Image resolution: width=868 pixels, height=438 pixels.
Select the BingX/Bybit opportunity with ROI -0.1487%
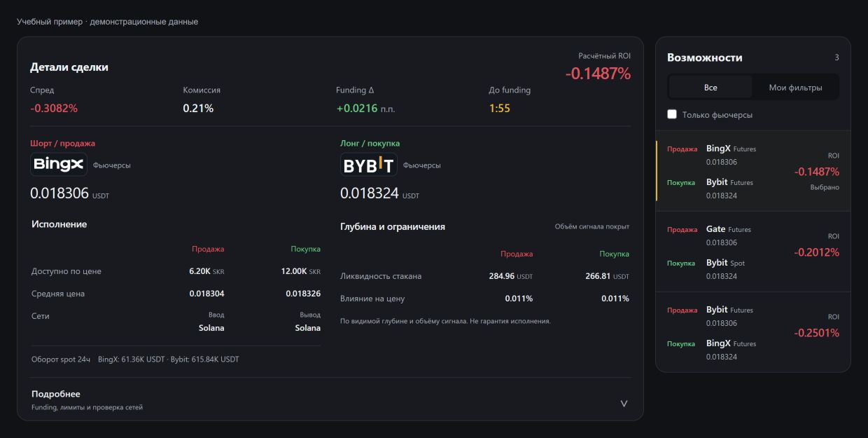click(x=753, y=172)
